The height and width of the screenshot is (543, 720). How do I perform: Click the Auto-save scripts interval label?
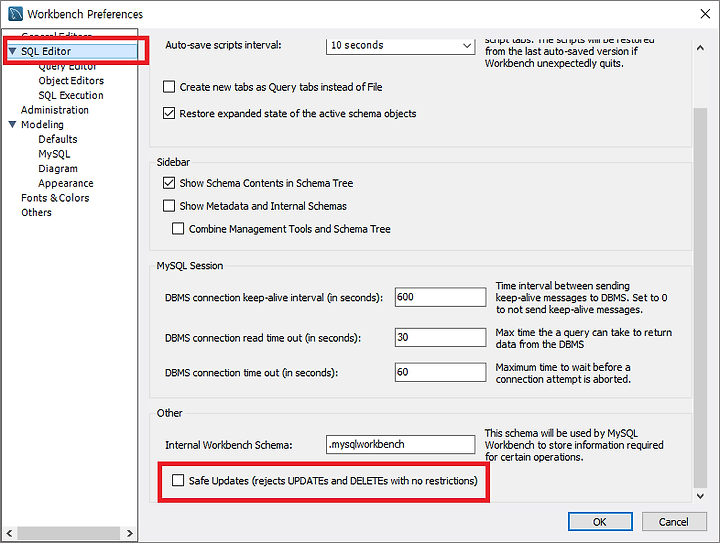coord(223,45)
